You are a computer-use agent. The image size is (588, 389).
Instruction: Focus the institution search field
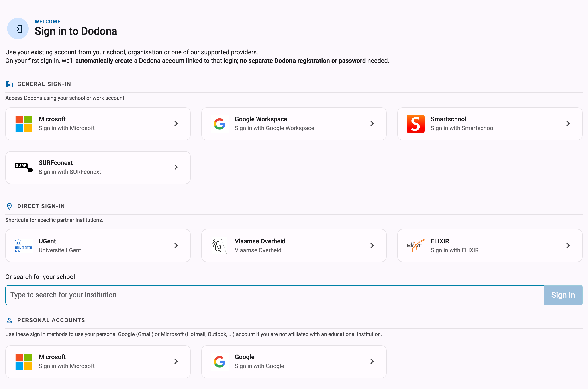click(275, 295)
